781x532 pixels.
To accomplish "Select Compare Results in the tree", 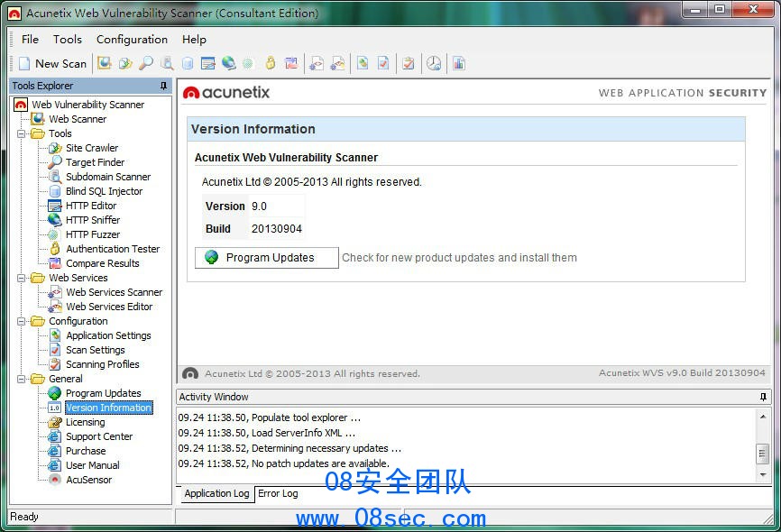I will click(103, 263).
